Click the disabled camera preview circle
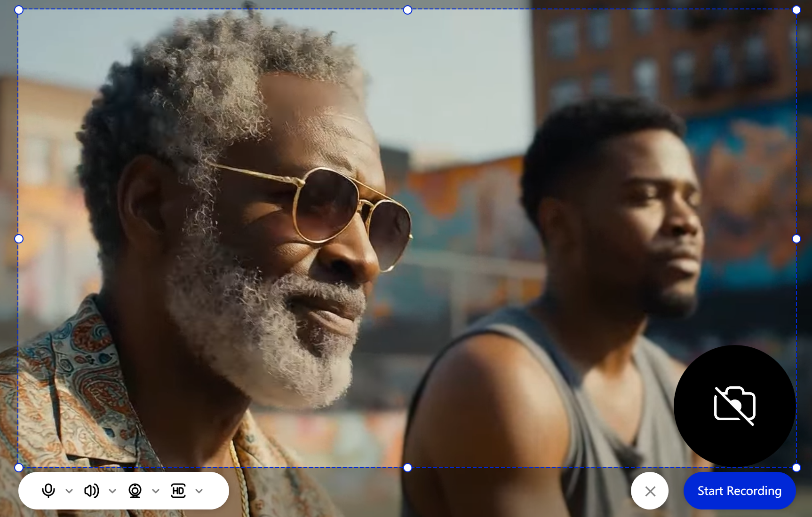 (x=735, y=406)
